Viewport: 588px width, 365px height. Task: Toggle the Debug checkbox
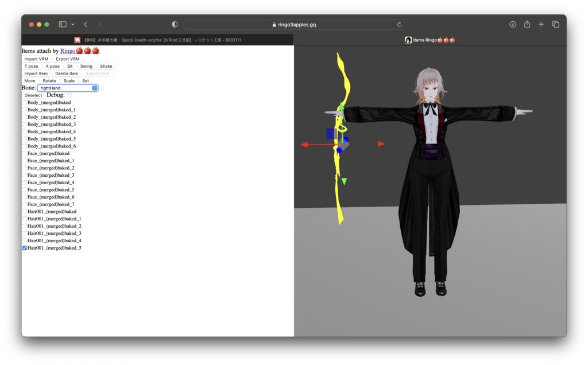[x=69, y=95]
